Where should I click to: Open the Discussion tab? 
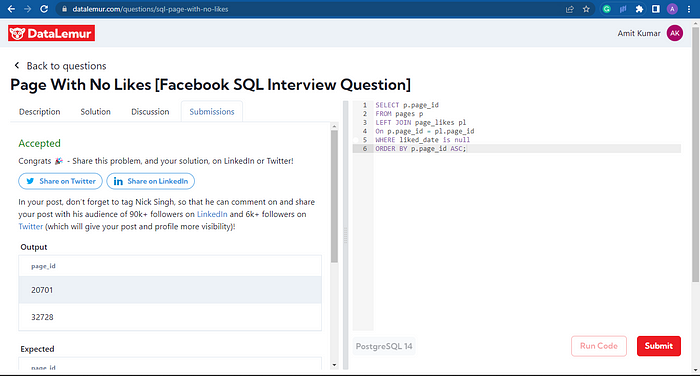pyautogui.click(x=150, y=112)
